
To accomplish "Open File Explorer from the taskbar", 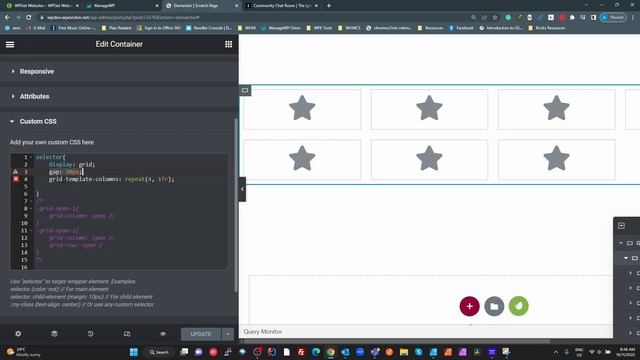I will 404,352.
